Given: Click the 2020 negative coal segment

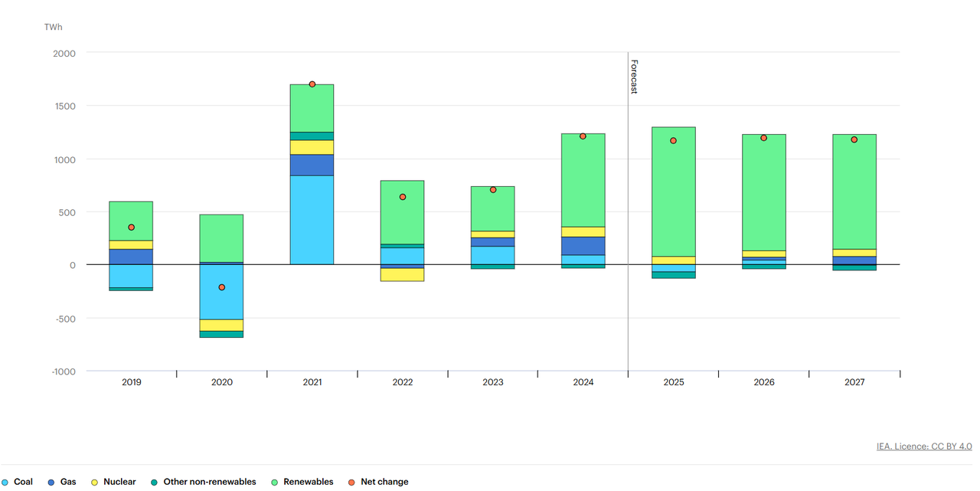Looking at the screenshot, I should coord(221,292).
